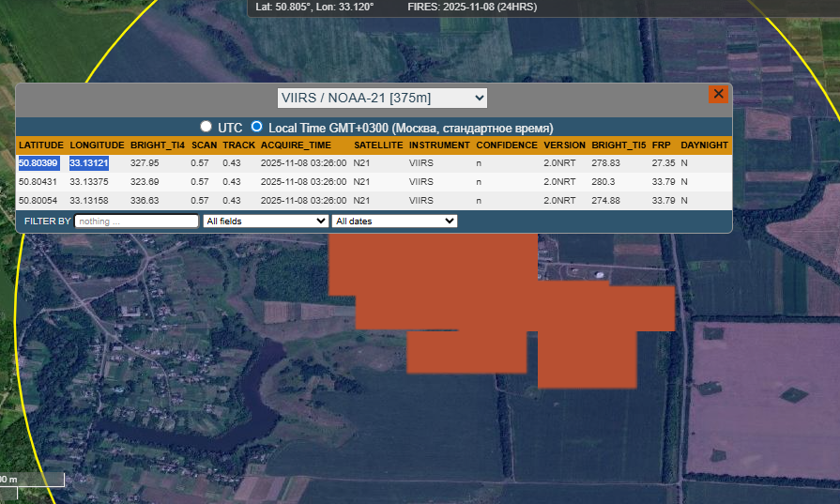Click the FRP column header
The height and width of the screenshot is (504, 840).
tap(661, 145)
